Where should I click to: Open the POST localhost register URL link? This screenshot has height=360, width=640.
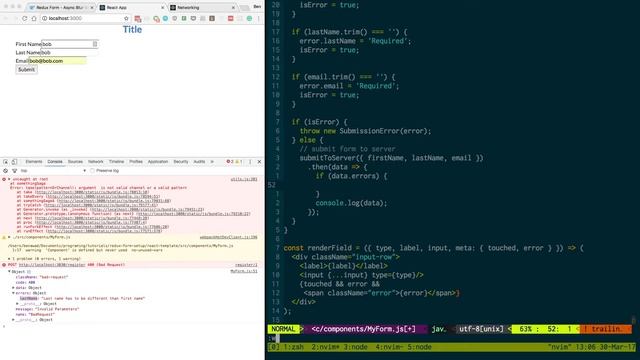click(x=53, y=265)
